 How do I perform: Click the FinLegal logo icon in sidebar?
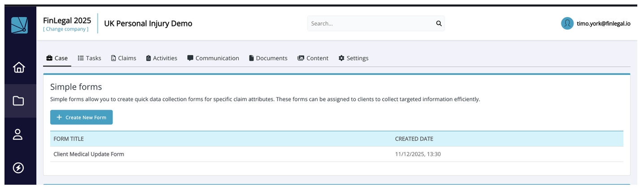point(19,25)
